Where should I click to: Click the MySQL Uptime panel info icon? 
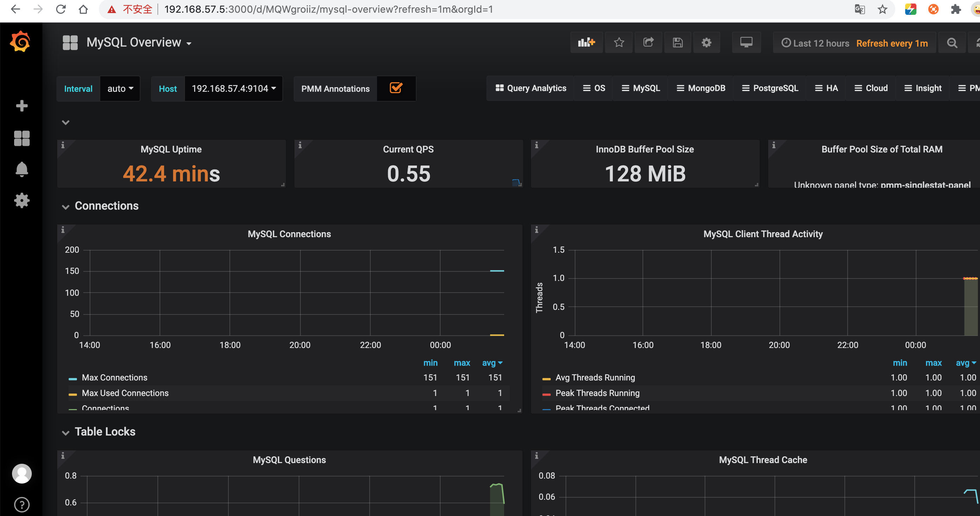point(63,145)
